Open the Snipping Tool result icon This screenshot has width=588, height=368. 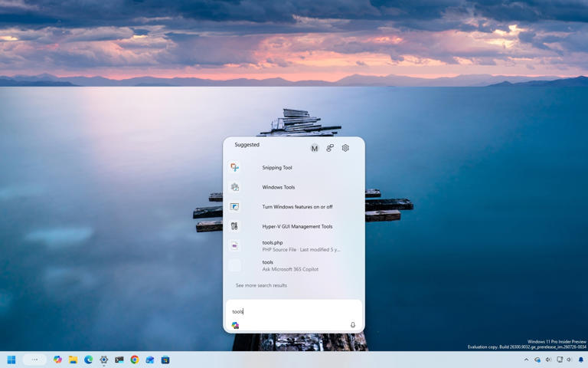pyautogui.click(x=235, y=167)
